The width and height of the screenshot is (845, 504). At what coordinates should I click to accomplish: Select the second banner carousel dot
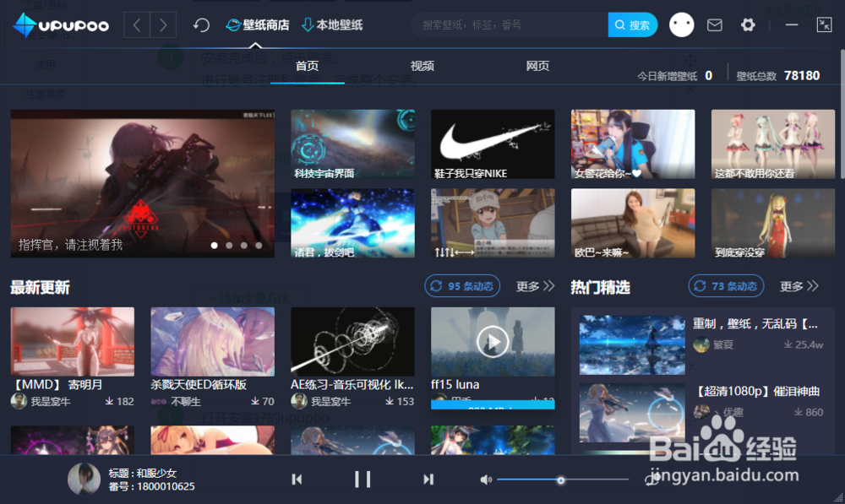tap(229, 245)
